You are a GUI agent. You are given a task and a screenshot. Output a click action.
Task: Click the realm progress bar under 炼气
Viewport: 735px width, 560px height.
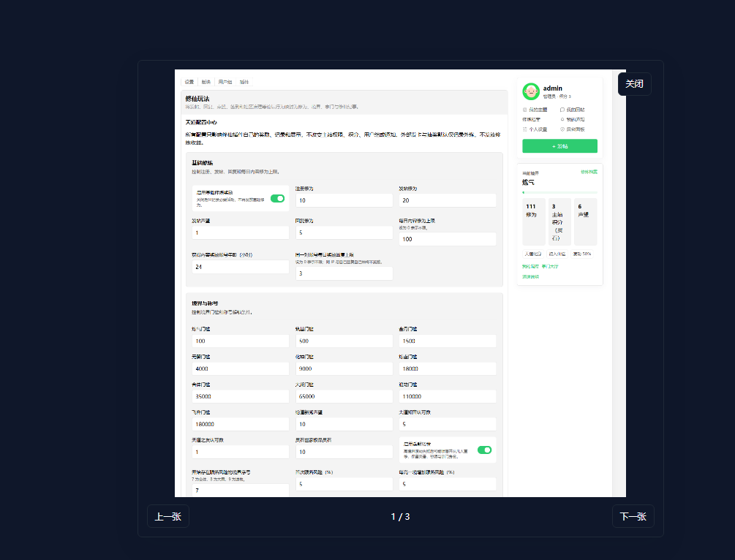point(559,192)
